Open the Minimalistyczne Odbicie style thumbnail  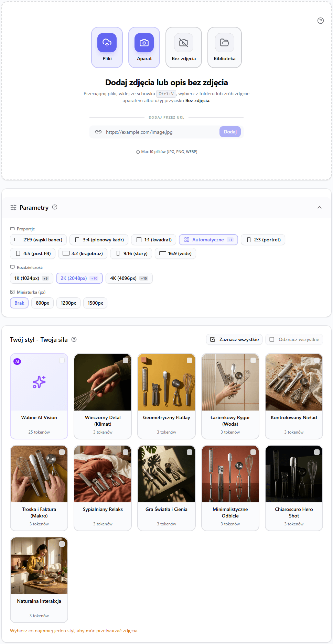[230, 474]
